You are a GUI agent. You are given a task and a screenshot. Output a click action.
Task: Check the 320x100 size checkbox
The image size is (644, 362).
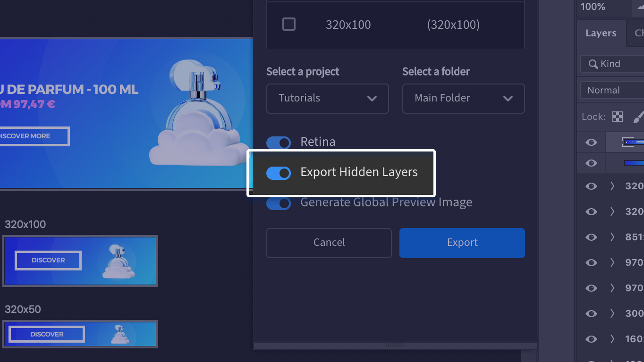[x=289, y=24]
